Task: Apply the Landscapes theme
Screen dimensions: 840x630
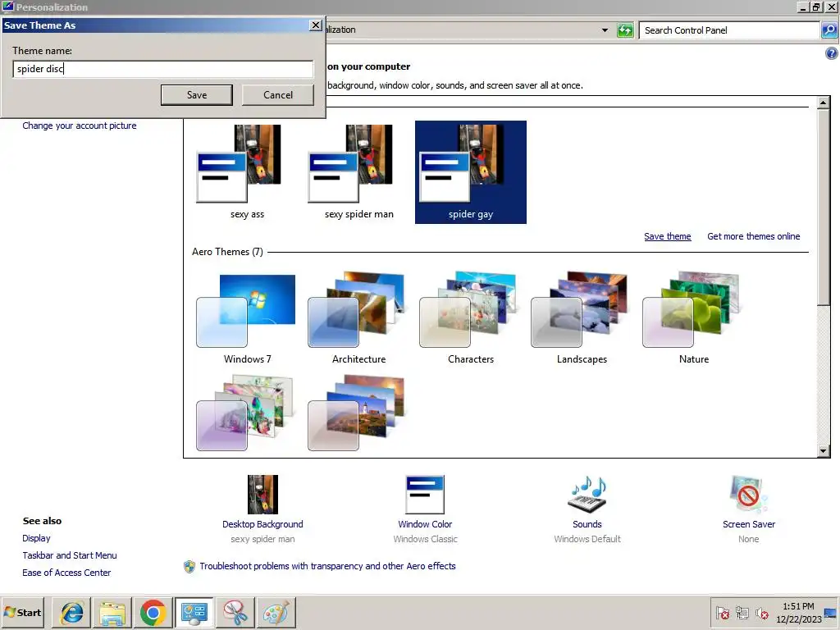Action: tap(582, 319)
